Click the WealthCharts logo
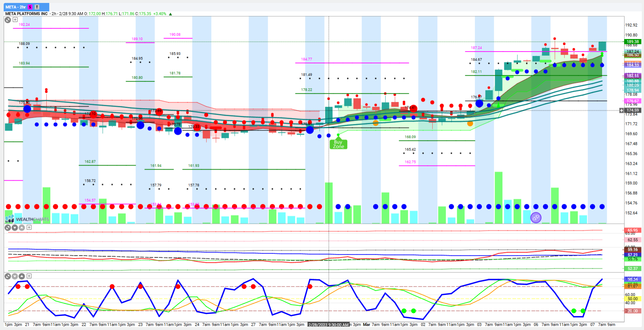644x330 pixels. [27, 219]
